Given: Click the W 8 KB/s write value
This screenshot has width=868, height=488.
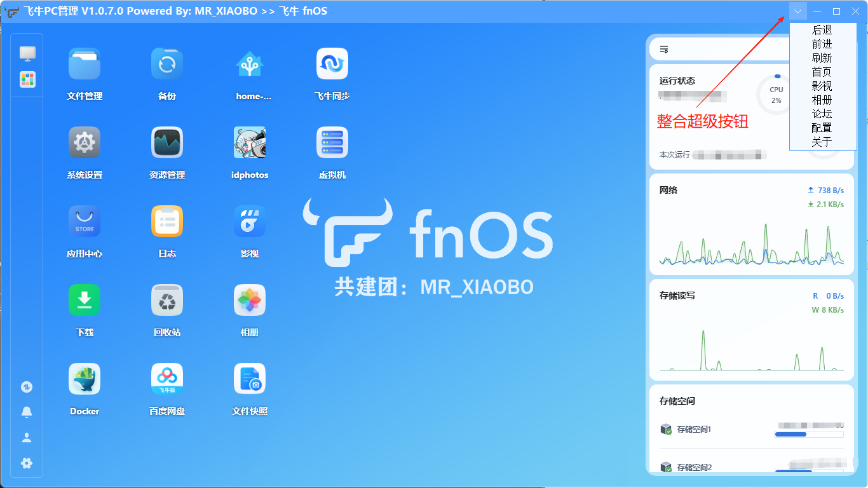Looking at the screenshot, I should (828, 310).
